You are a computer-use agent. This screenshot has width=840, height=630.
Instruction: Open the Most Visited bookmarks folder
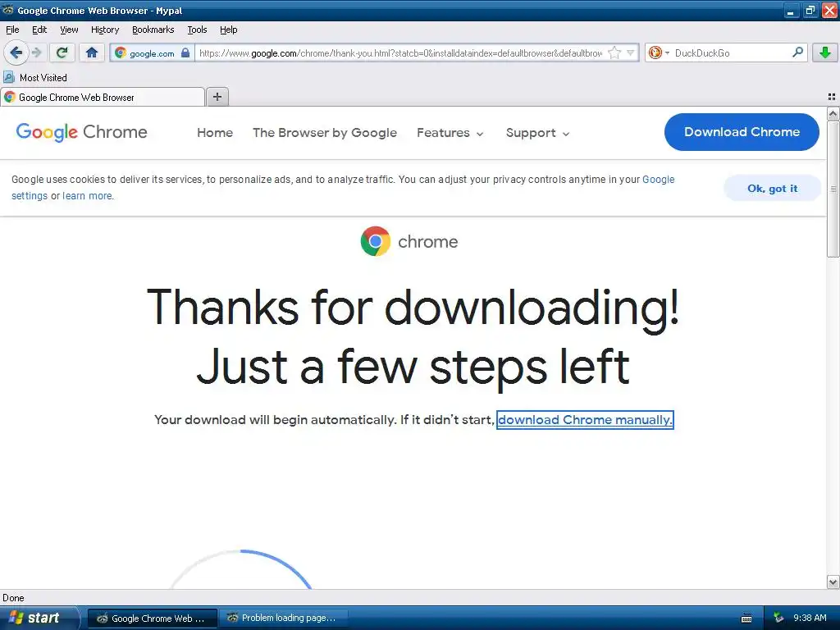point(35,78)
